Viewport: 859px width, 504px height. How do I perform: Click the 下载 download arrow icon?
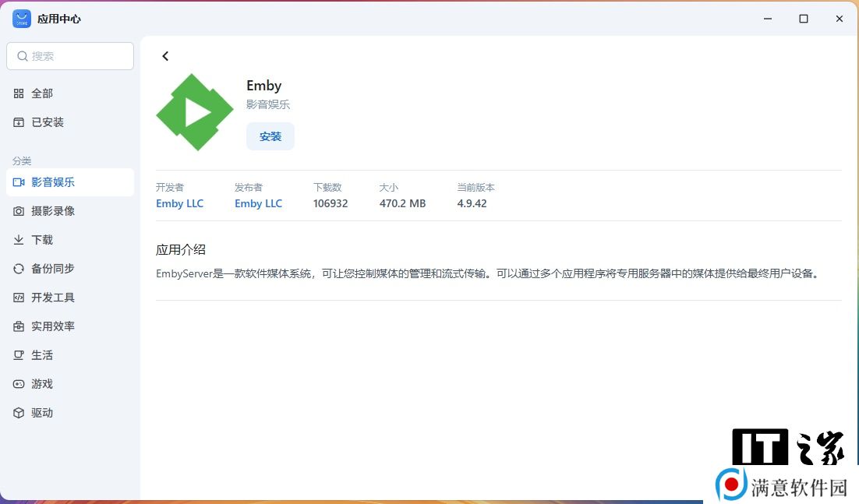[x=19, y=240]
